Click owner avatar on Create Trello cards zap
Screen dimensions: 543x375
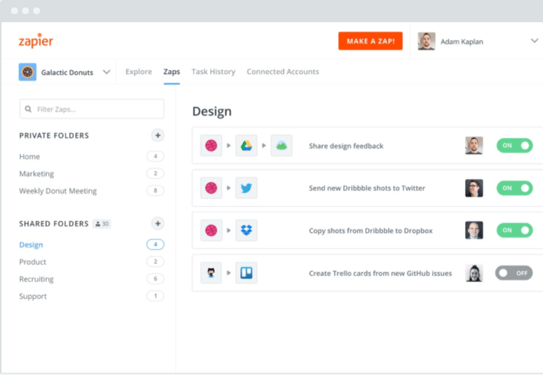(x=474, y=273)
